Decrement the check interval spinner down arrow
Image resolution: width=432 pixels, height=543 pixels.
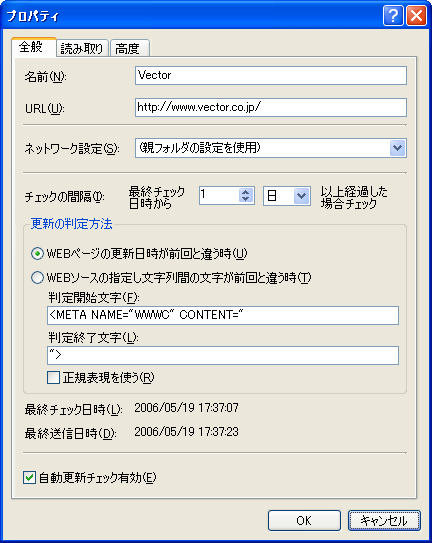click(x=246, y=199)
